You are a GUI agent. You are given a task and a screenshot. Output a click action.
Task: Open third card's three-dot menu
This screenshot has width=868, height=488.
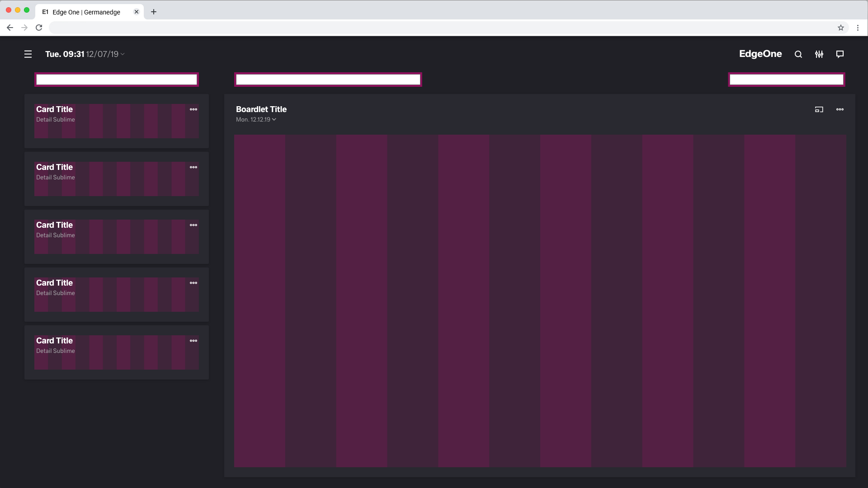pyautogui.click(x=193, y=225)
